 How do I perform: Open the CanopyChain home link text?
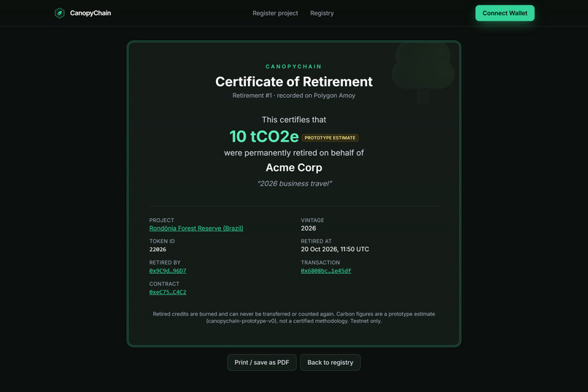[90, 13]
